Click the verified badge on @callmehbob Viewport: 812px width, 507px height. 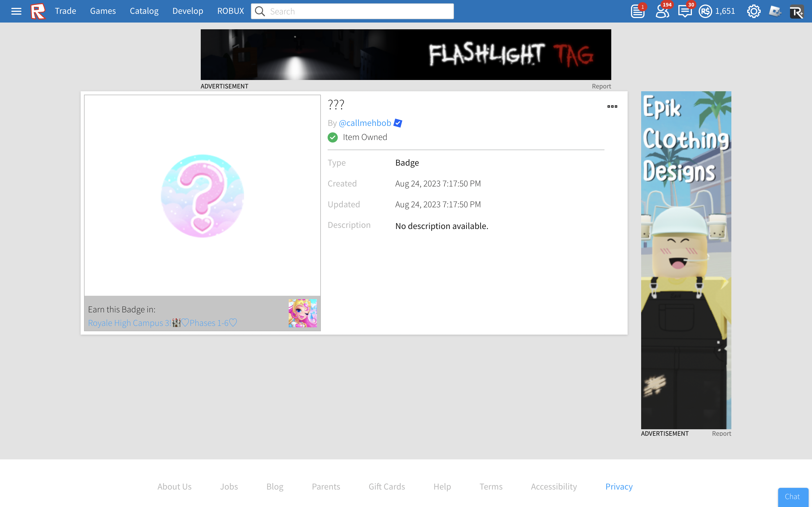(399, 123)
